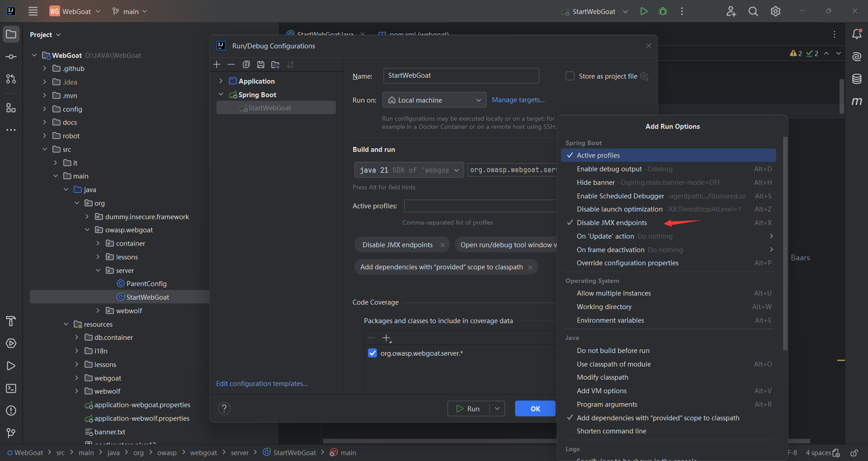Open the Build hammer tool window
The image size is (868, 461).
tap(11, 321)
